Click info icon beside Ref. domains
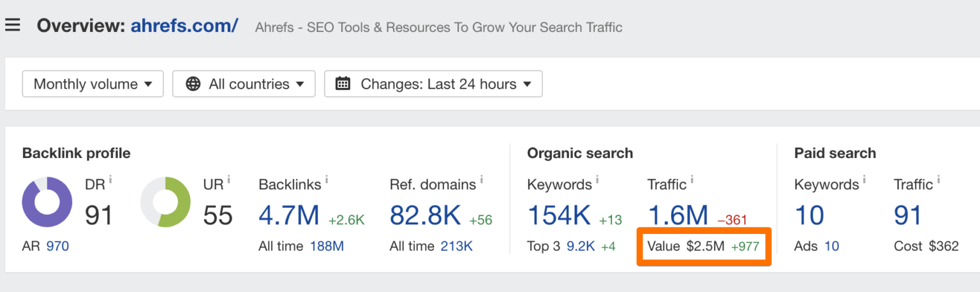 [482, 180]
